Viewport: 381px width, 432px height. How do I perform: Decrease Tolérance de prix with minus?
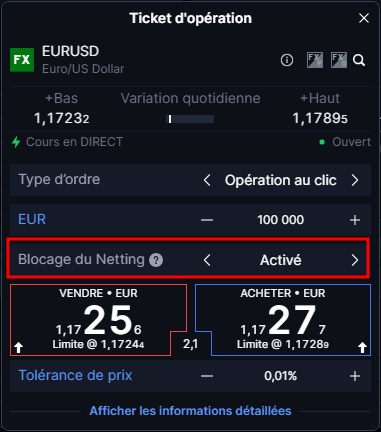pos(207,376)
